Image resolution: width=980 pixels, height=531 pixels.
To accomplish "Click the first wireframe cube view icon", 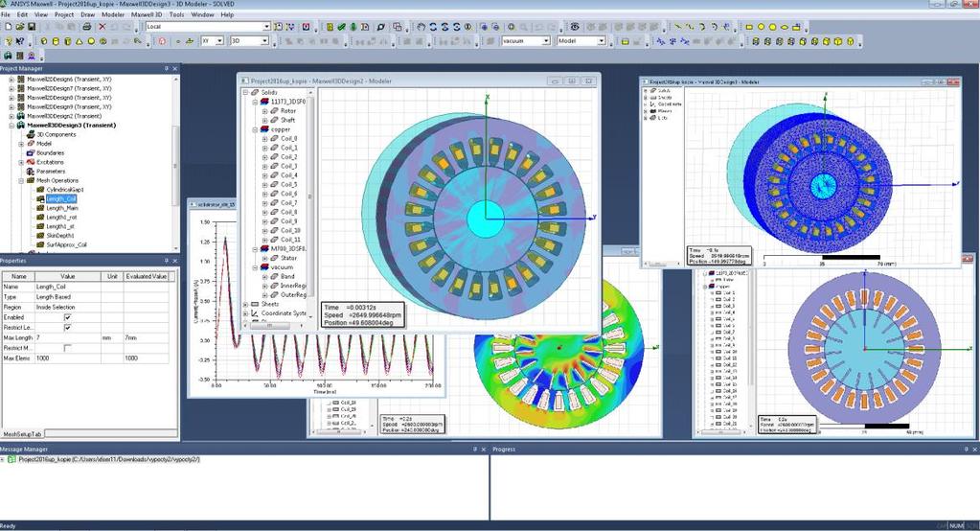I will [756, 41].
